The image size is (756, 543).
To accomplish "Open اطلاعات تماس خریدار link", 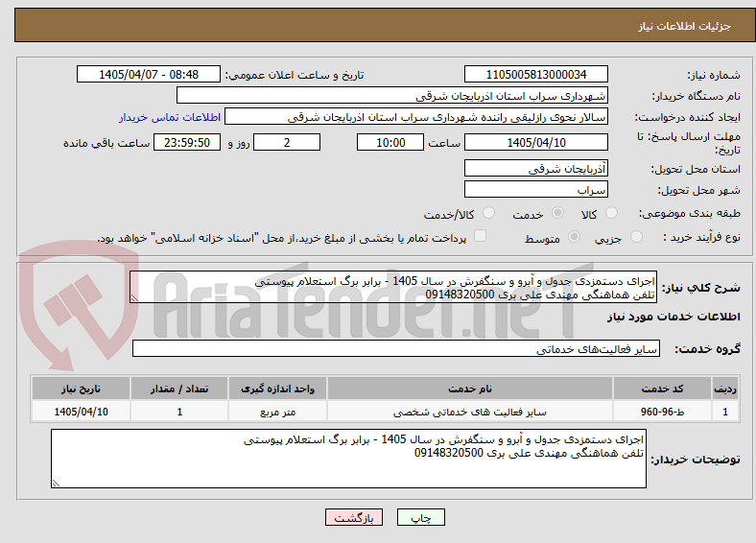I will 170,117.
